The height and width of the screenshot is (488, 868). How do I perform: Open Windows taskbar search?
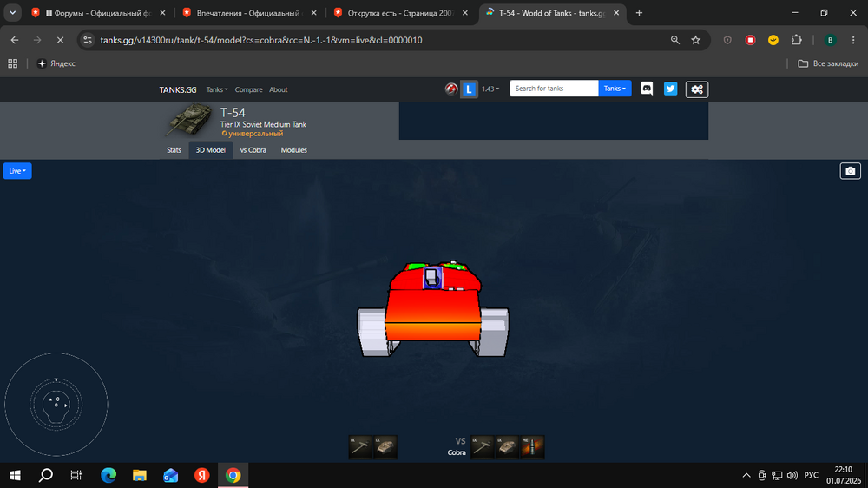point(46,475)
